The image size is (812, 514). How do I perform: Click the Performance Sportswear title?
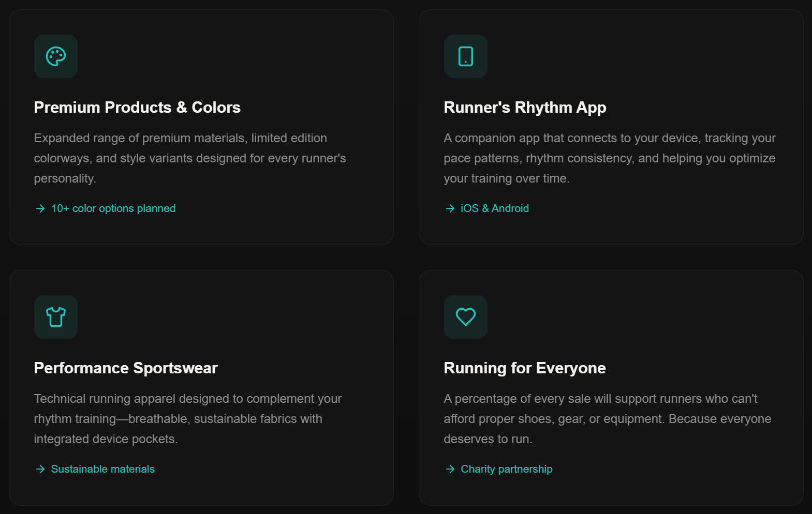126,368
